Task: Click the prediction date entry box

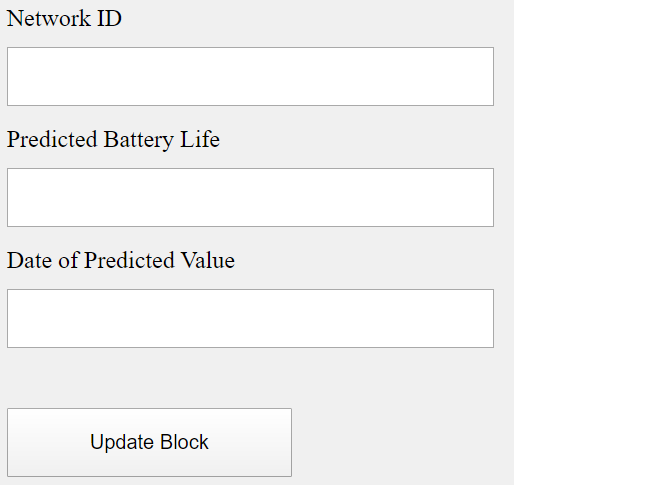Action: (250, 318)
